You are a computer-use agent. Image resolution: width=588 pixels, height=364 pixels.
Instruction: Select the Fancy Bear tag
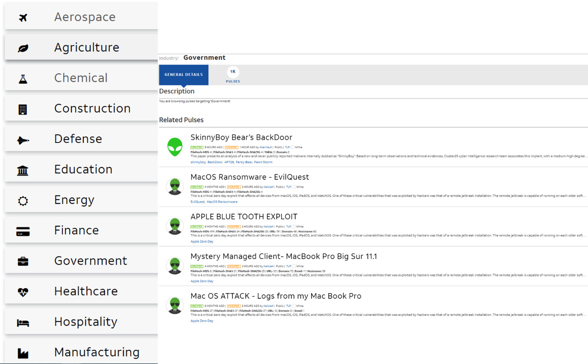pos(244,162)
